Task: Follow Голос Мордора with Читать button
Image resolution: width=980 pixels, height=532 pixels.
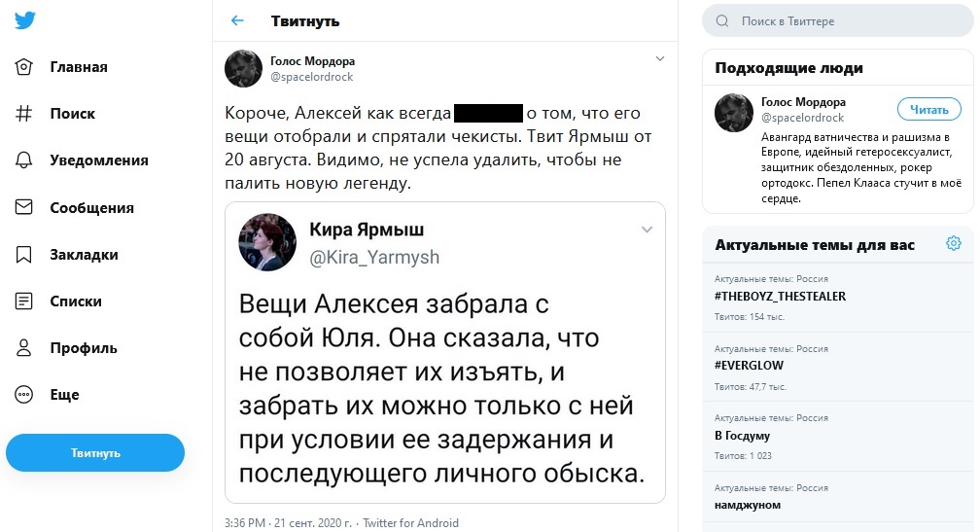Action: (928, 109)
